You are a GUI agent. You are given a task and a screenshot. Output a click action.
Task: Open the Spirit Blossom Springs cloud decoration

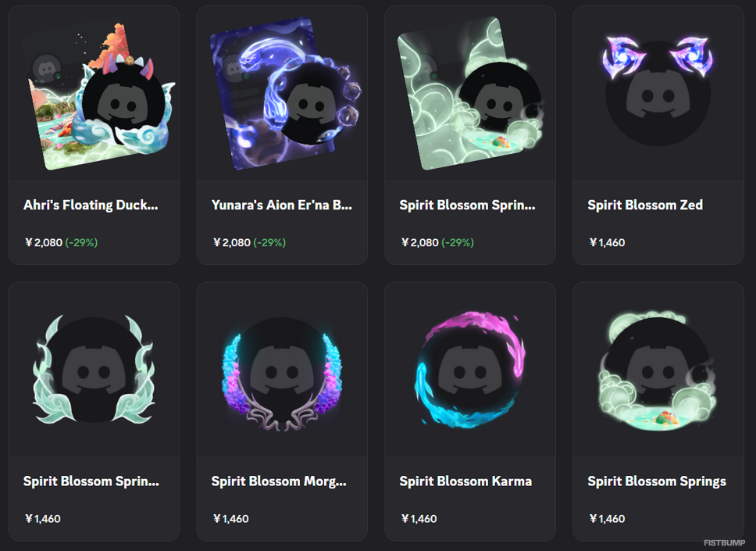(658, 370)
